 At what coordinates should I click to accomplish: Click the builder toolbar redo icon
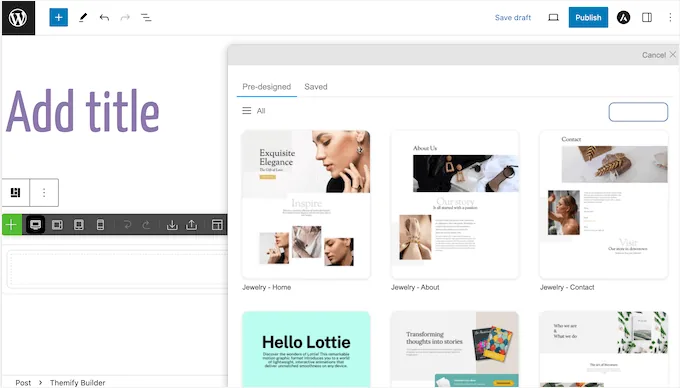[x=146, y=225]
